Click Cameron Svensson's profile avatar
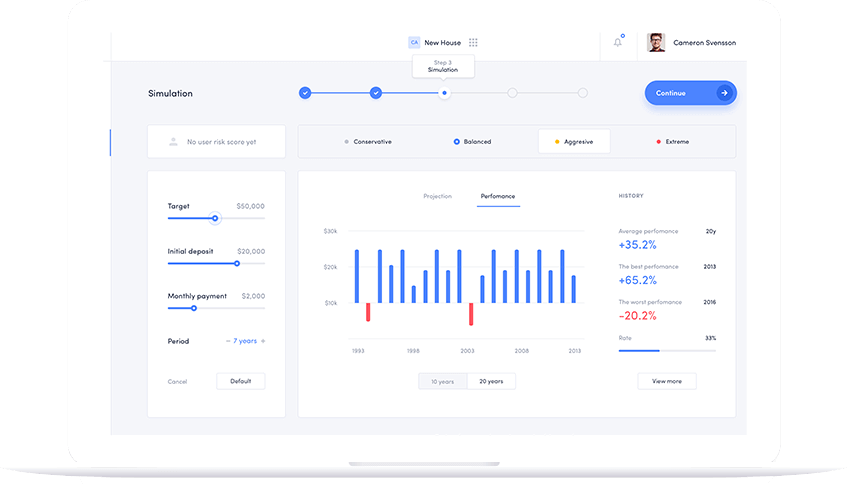 tap(656, 43)
